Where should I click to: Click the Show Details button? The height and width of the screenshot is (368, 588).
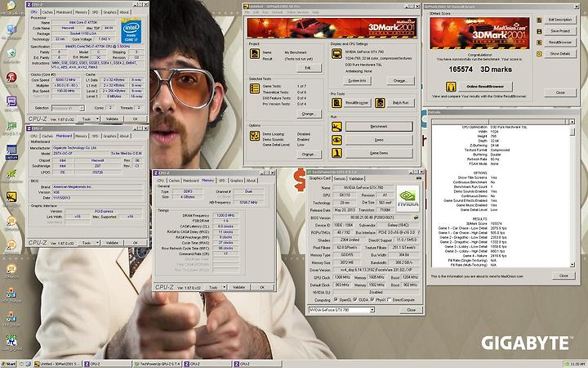560,54
